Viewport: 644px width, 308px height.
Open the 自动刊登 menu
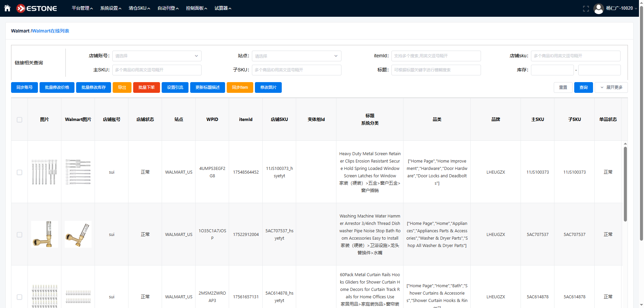click(168, 8)
